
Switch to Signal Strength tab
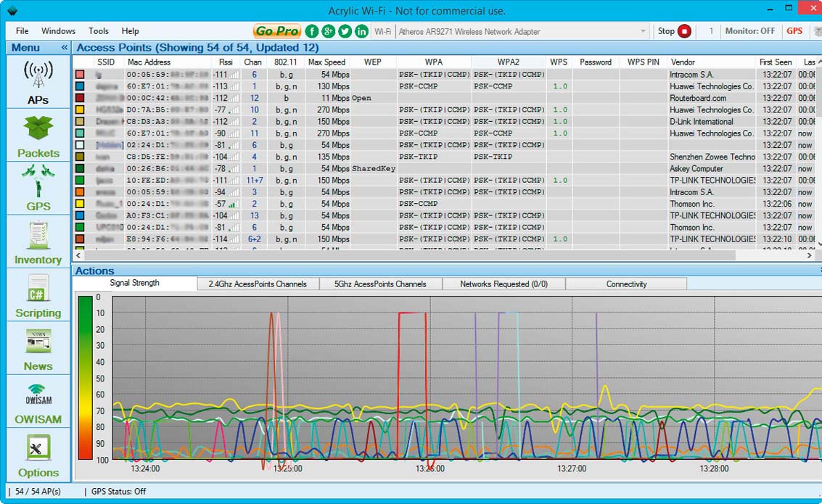(x=135, y=283)
